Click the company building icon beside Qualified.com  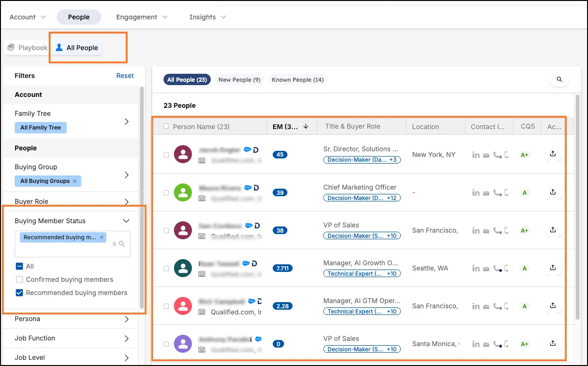tap(202, 312)
